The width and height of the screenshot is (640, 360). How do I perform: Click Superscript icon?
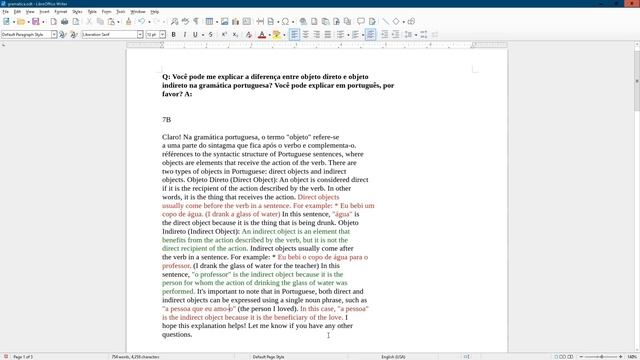(224, 35)
